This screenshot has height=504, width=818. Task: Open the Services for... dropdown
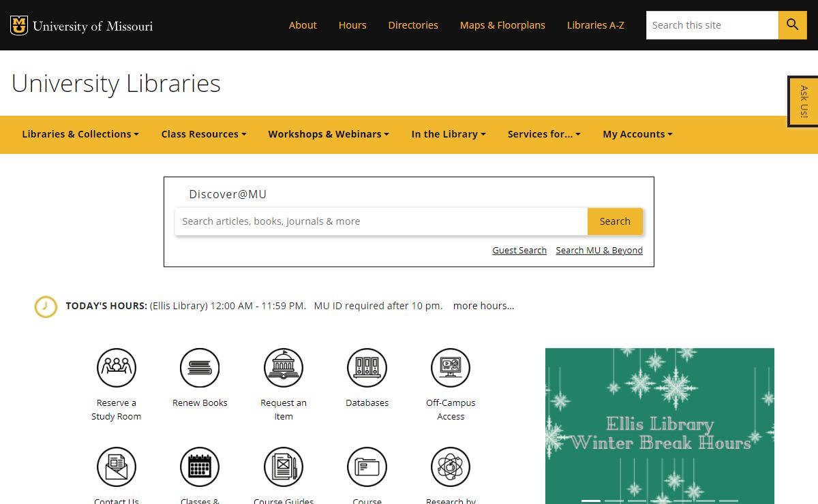(x=544, y=134)
